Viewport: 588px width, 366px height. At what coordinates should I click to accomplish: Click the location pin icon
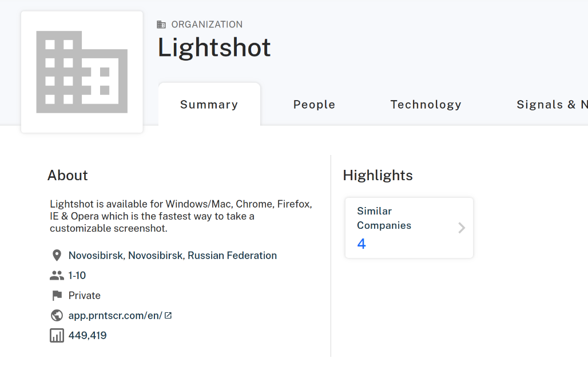tap(57, 256)
